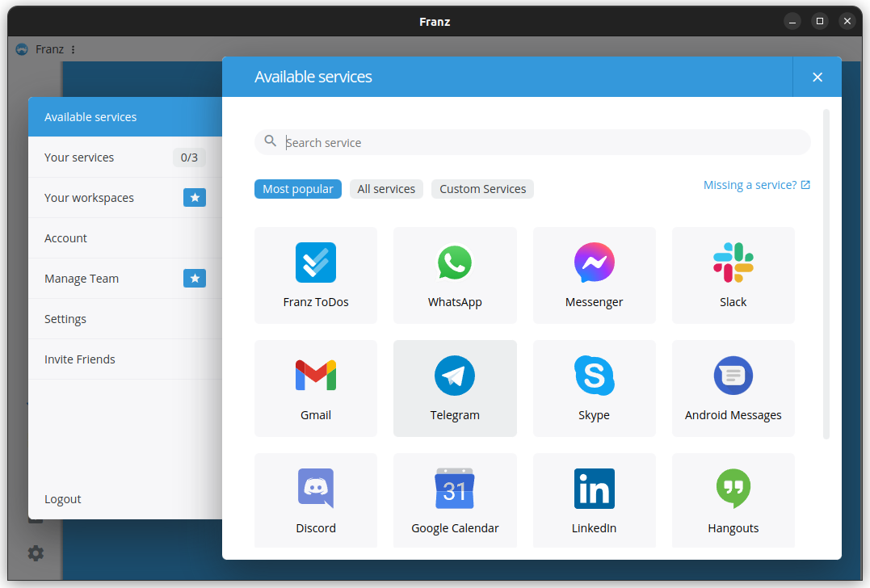Open Settings from the sidebar
Image resolution: width=870 pixels, height=588 pixels.
tap(65, 318)
